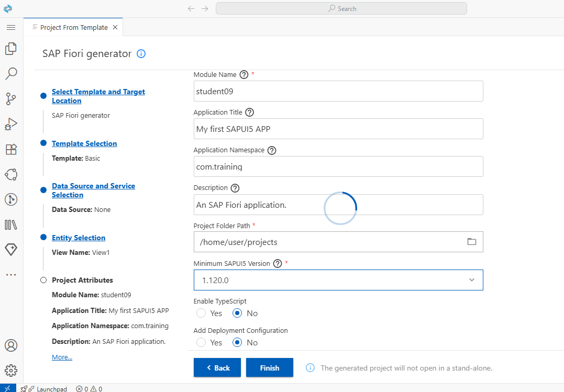Click 'View Name: View1' summary text
The height and width of the screenshot is (392, 564).
click(x=81, y=252)
